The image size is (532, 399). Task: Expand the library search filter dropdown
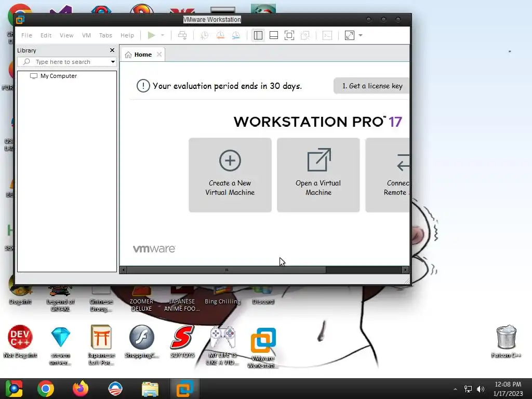click(x=113, y=62)
